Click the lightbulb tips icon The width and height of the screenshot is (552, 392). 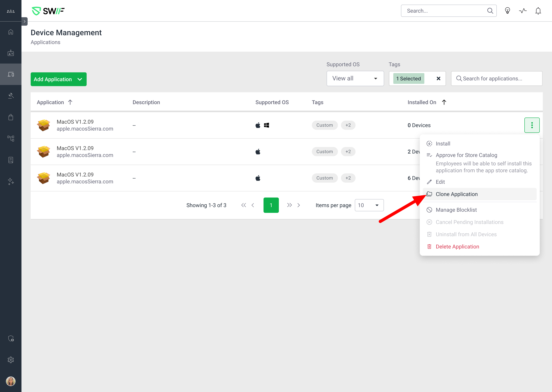(x=507, y=11)
